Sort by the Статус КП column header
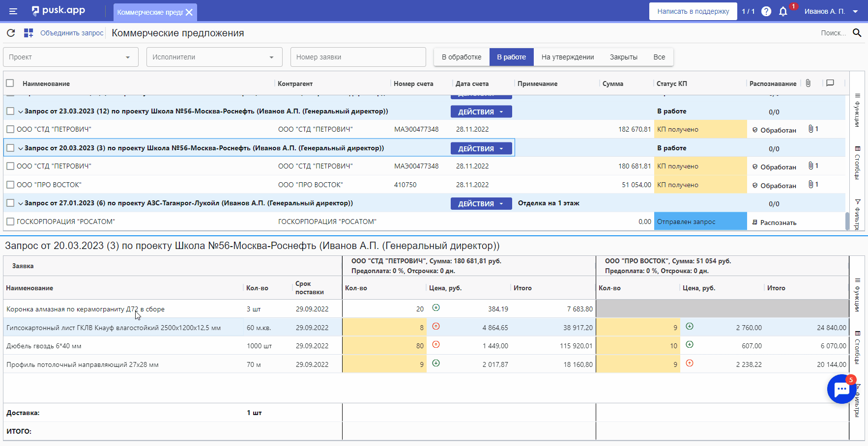Image resolution: width=868 pixels, height=446 pixels. (x=672, y=84)
